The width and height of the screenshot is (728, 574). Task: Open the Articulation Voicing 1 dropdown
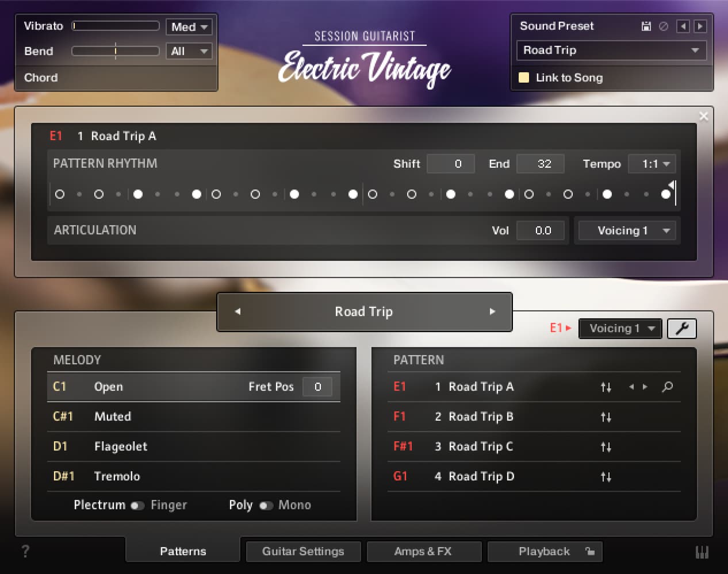627,230
